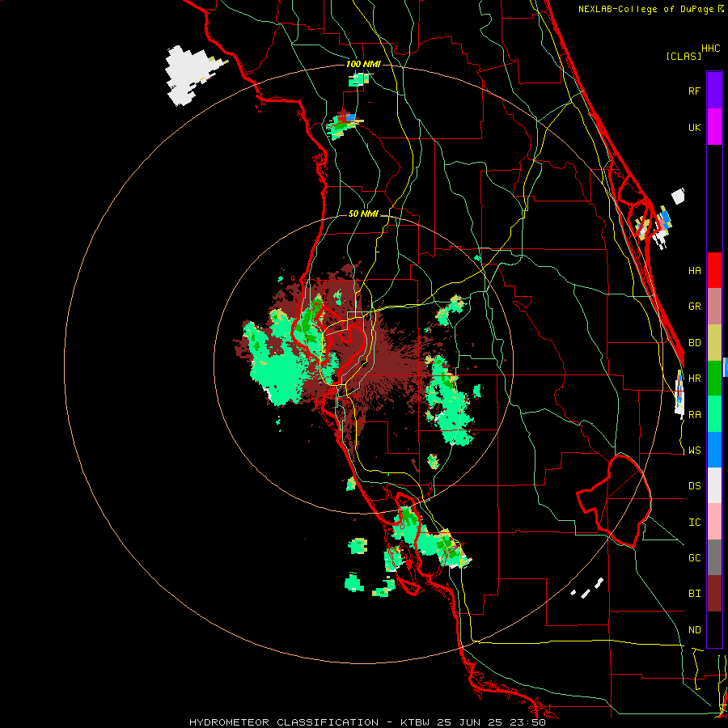
Task: Click the 'UK' legend label
Action: point(694,127)
